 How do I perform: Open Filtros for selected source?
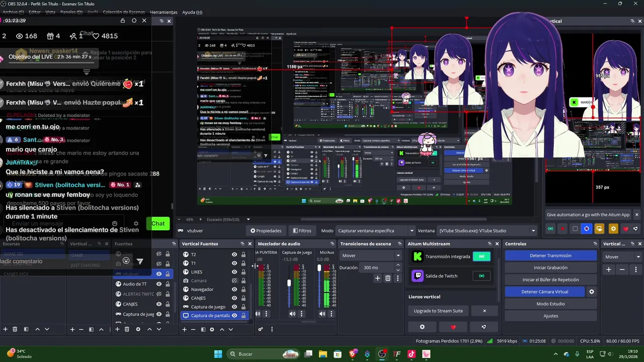click(302, 231)
